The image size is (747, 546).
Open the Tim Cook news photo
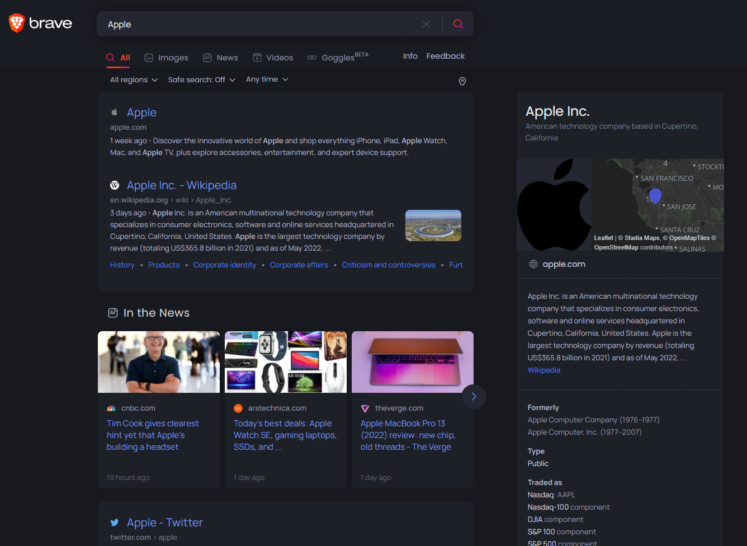[159, 362]
